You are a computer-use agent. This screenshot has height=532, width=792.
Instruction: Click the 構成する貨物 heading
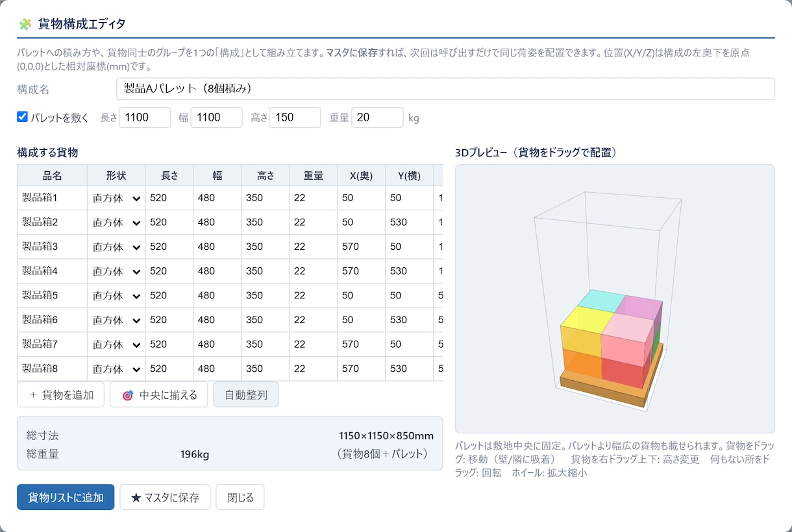(x=47, y=152)
